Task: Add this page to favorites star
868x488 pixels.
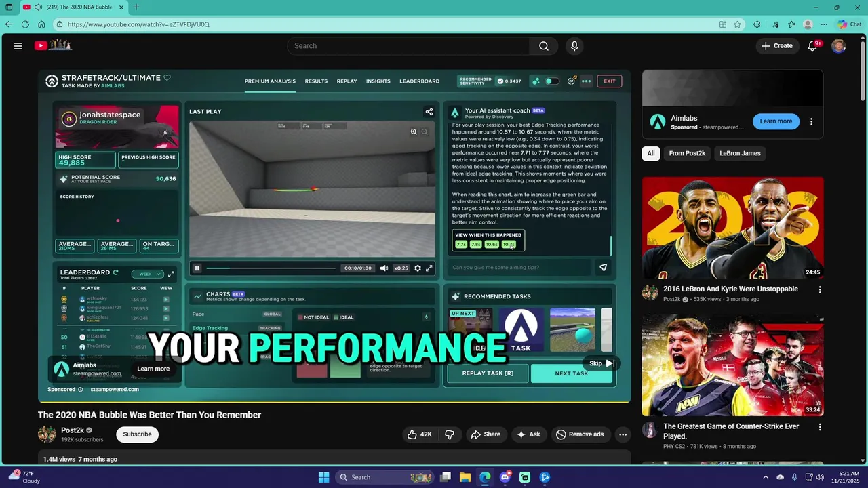Action: pyautogui.click(x=737, y=24)
